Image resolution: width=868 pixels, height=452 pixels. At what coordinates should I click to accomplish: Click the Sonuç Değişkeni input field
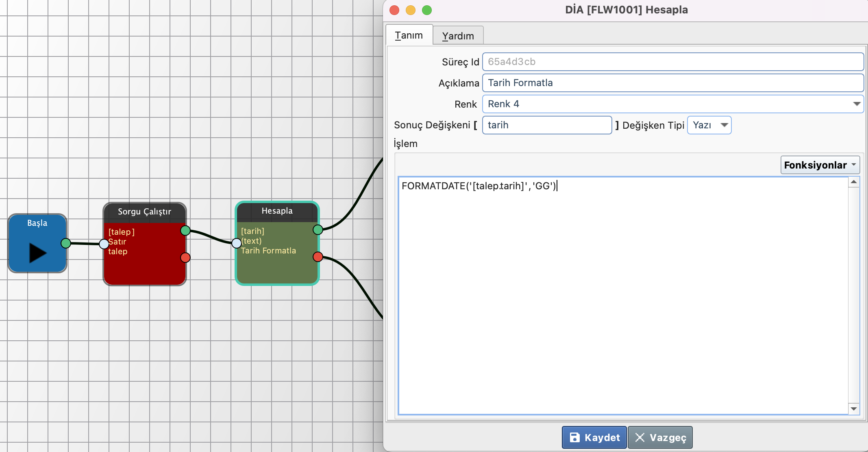point(546,125)
